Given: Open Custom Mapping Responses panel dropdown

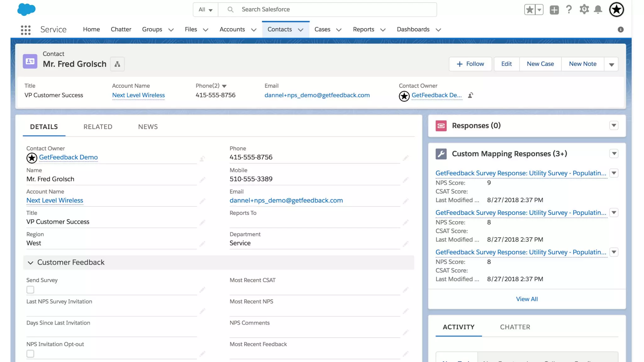Looking at the screenshot, I should click(x=613, y=153).
